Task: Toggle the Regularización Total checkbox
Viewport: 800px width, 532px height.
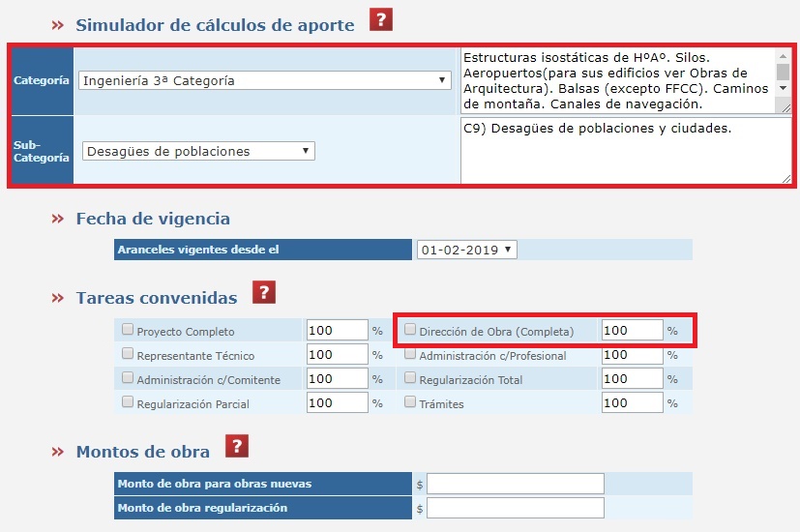Action: tap(410, 378)
